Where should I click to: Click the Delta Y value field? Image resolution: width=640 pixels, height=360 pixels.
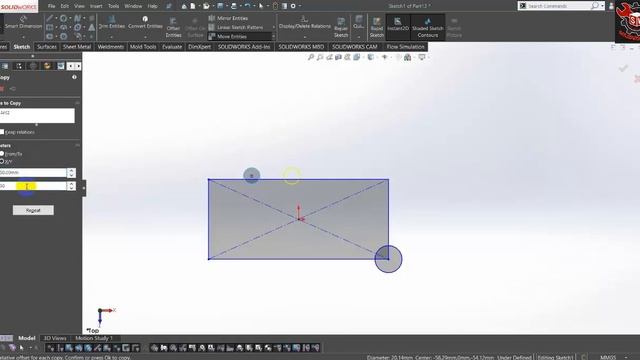coord(33,186)
